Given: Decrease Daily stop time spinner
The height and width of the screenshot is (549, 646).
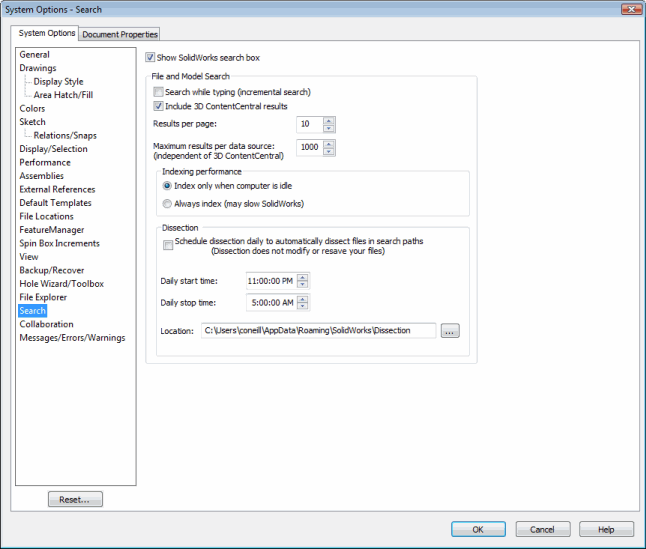Looking at the screenshot, I should coord(302,307).
